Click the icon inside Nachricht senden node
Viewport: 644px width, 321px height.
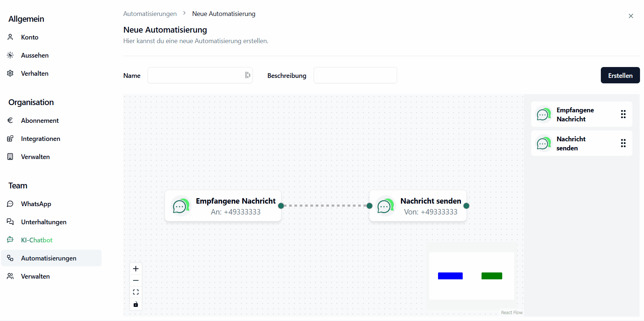tap(385, 206)
